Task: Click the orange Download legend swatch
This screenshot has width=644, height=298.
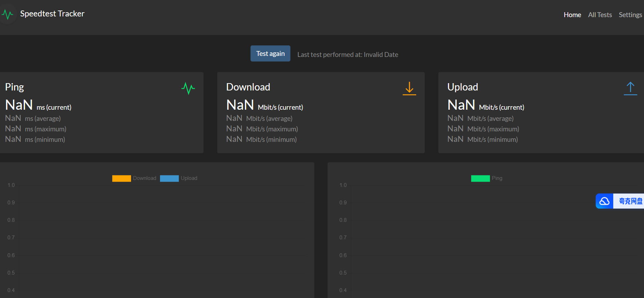Action: click(121, 178)
